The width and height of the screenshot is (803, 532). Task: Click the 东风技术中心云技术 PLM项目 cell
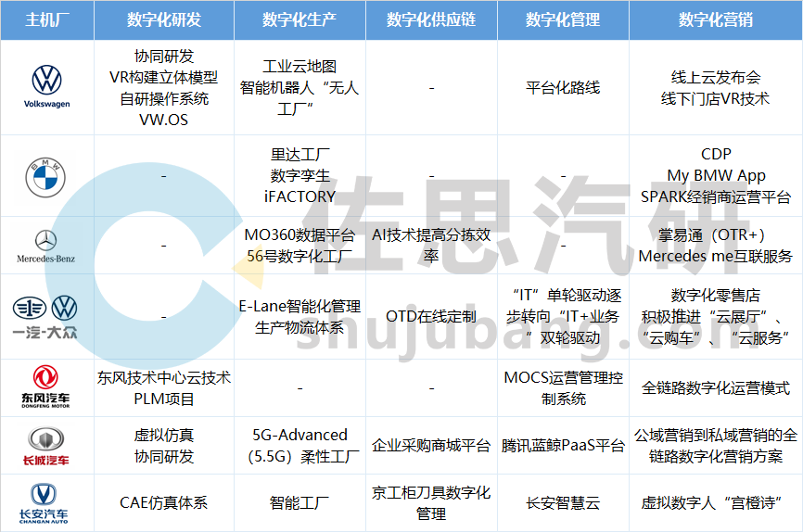[164, 388]
